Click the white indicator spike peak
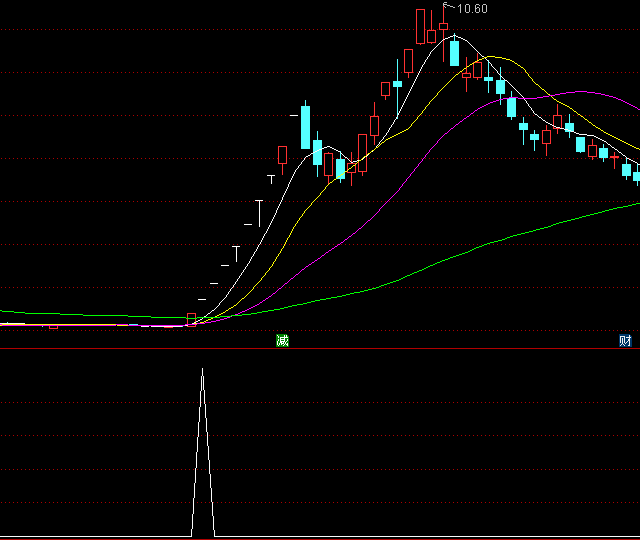Image resolution: width=640 pixels, height=540 pixels. (202, 370)
